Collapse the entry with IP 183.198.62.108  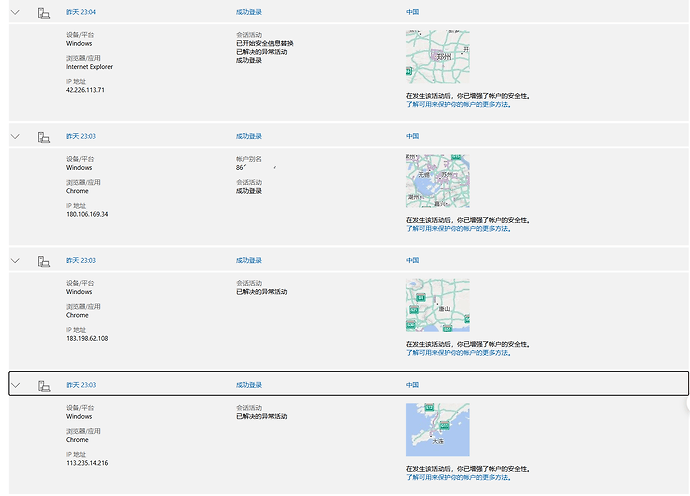(15, 261)
